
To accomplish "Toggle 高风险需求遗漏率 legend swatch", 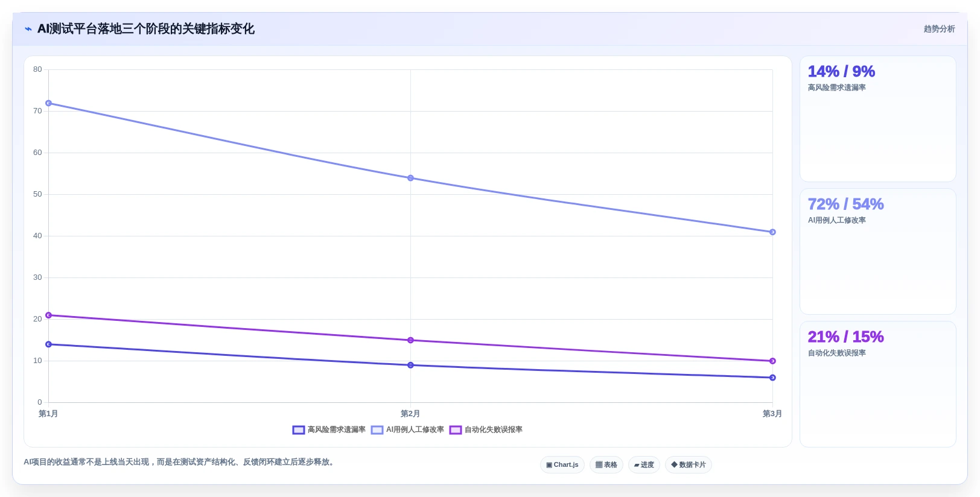I will [299, 430].
